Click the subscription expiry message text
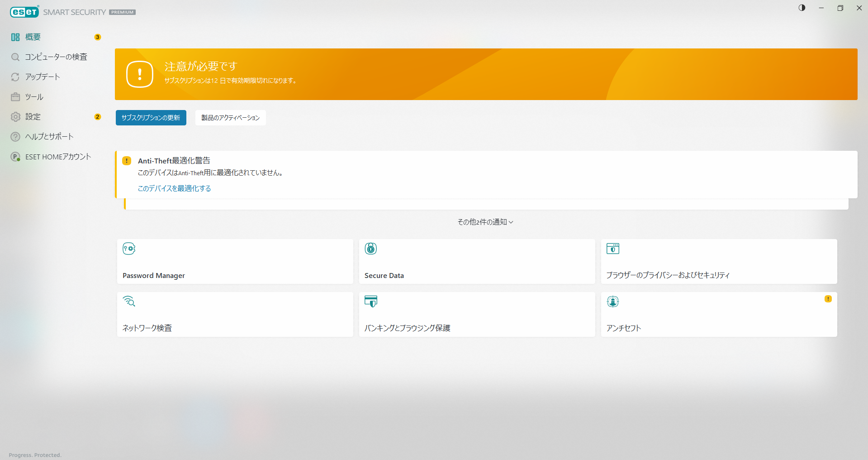The height and width of the screenshot is (460, 868). coord(230,81)
